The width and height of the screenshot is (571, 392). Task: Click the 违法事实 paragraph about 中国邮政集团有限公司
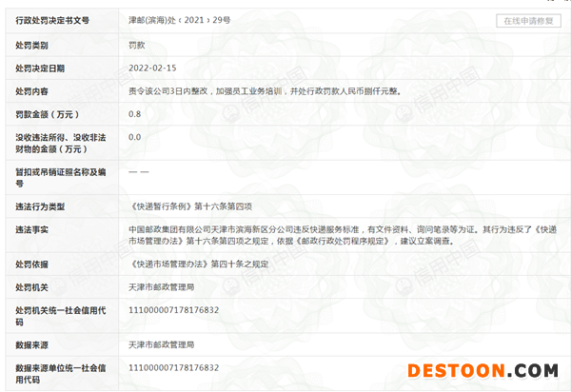338,236
